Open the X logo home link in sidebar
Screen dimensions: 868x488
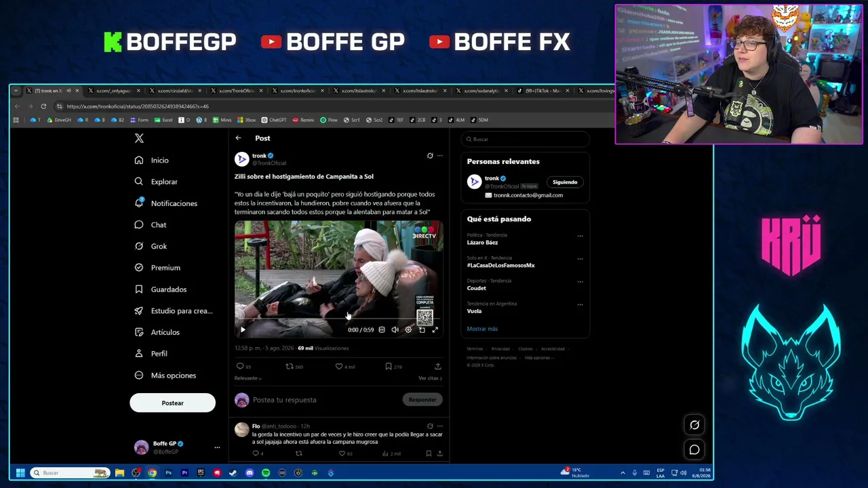coord(139,138)
